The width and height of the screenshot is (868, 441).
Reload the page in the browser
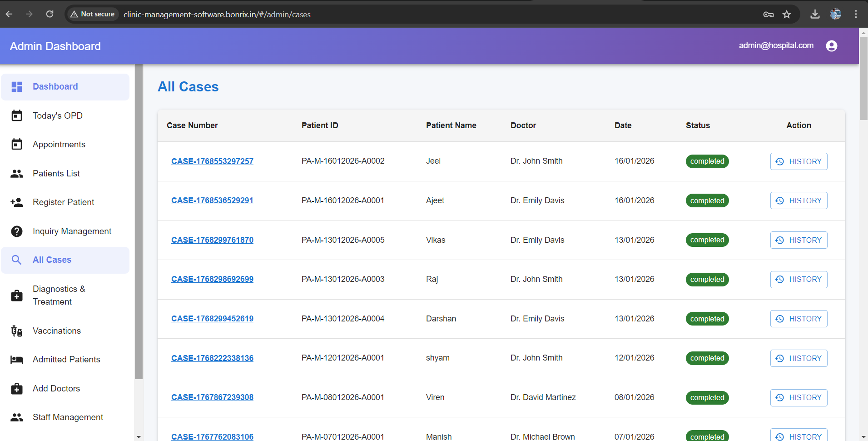point(50,14)
